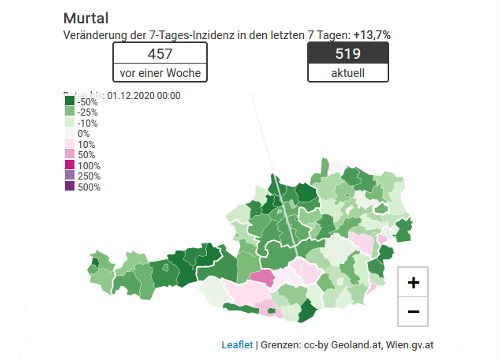Click the violet 250% legend swatch
Screen dimensions: 500x360
click(x=70, y=175)
